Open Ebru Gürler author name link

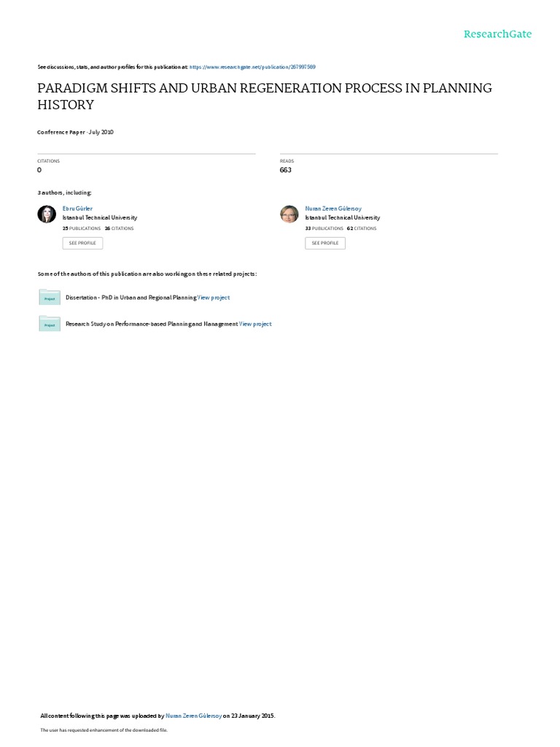77,209
